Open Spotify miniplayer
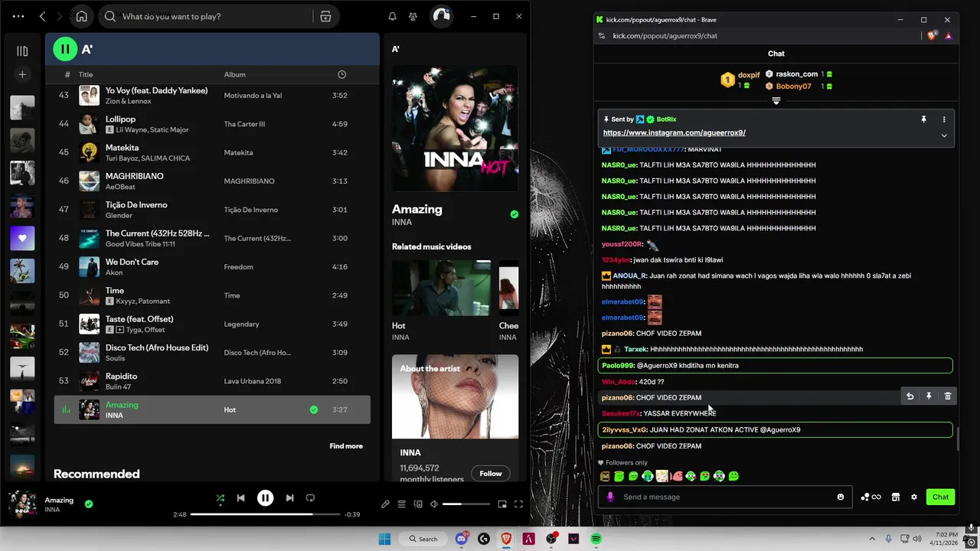The width and height of the screenshot is (980, 551). [502, 504]
